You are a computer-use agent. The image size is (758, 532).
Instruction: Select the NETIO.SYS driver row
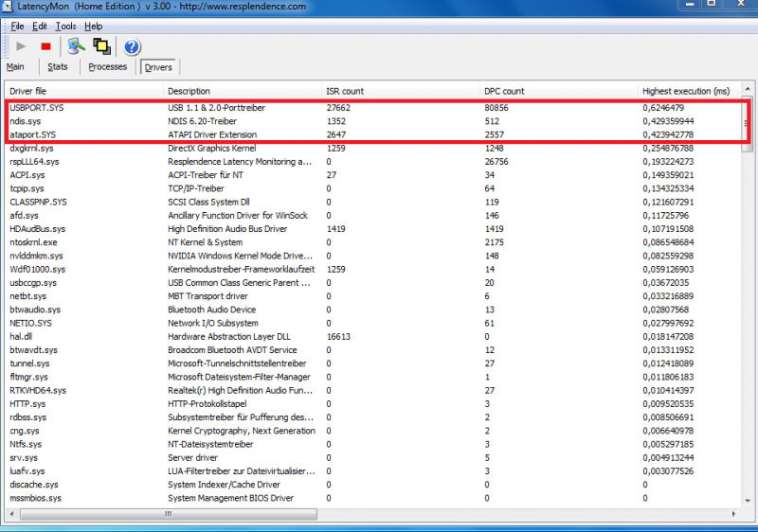pyautogui.click(x=372, y=324)
